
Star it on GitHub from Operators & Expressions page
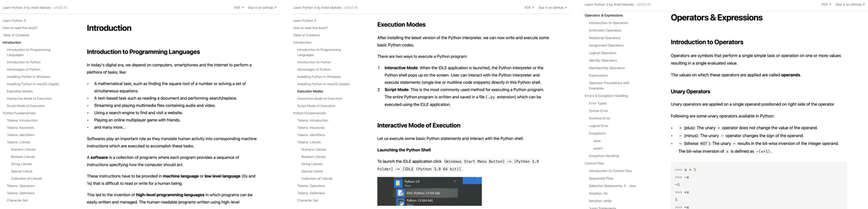pyautogui.click(x=850, y=4)
